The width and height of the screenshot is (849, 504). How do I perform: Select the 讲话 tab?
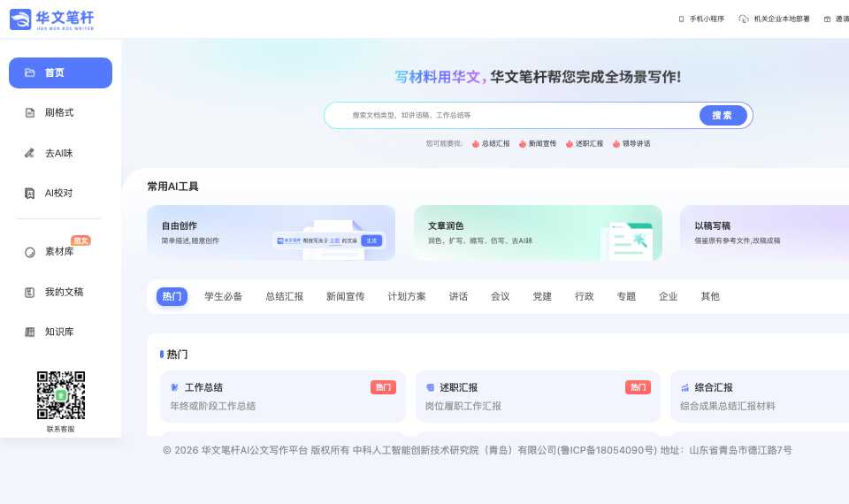click(458, 297)
